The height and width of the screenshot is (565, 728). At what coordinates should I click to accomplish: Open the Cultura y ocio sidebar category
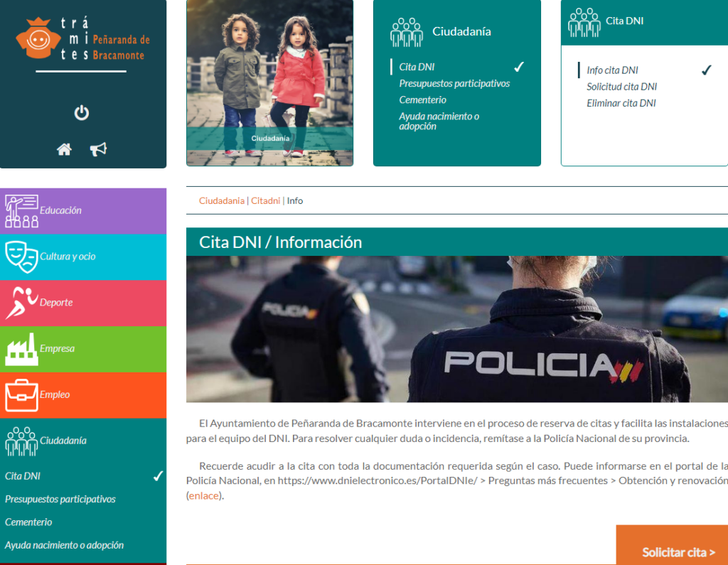click(83, 257)
